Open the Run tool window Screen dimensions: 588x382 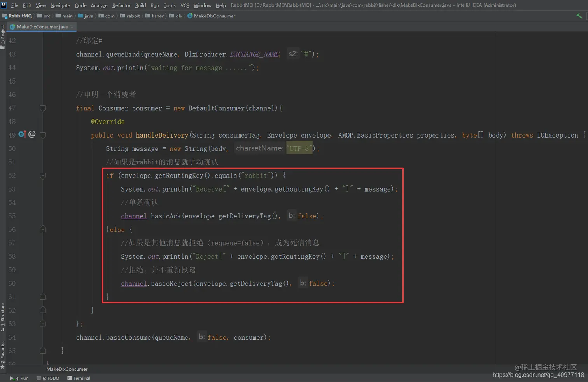click(x=19, y=378)
